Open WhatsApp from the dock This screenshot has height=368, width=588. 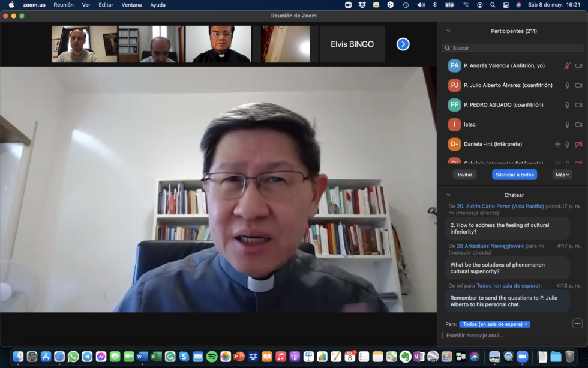pyautogui.click(x=73, y=357)
